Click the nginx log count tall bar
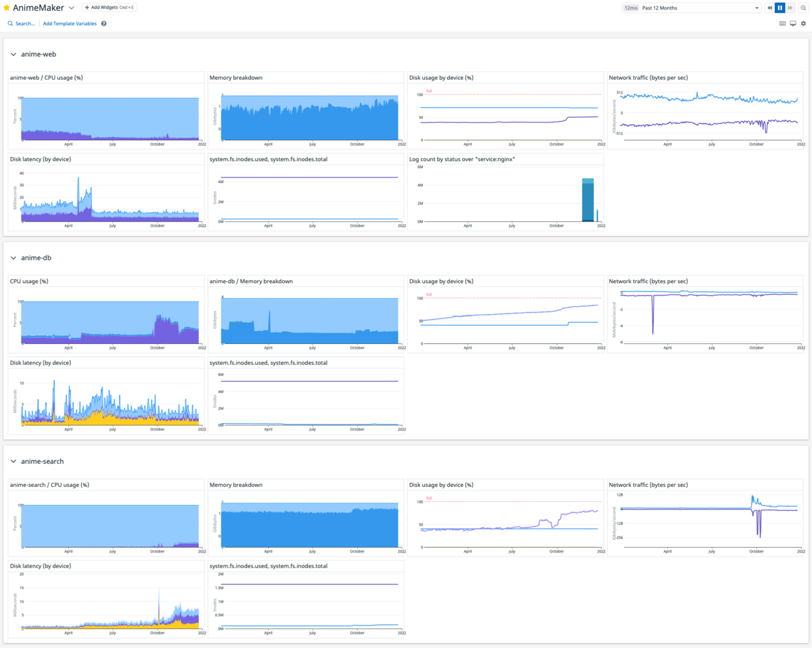812x648 pixels. (x=588, y=200)
